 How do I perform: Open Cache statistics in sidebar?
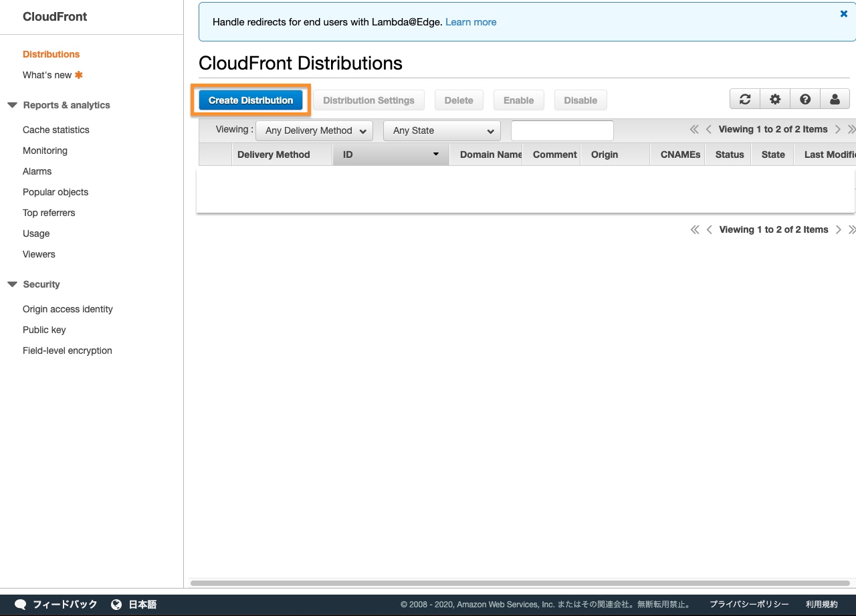[56, 130]
